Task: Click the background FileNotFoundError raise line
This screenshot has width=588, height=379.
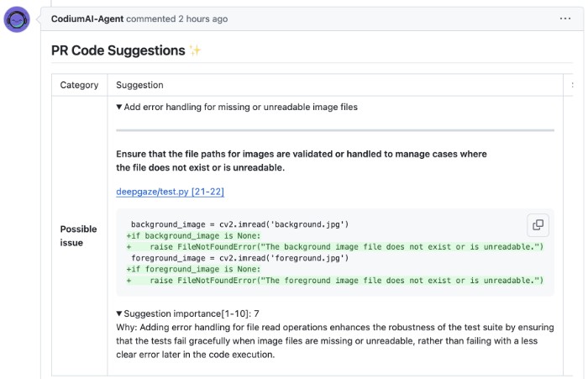Action: tap(335, 247)
